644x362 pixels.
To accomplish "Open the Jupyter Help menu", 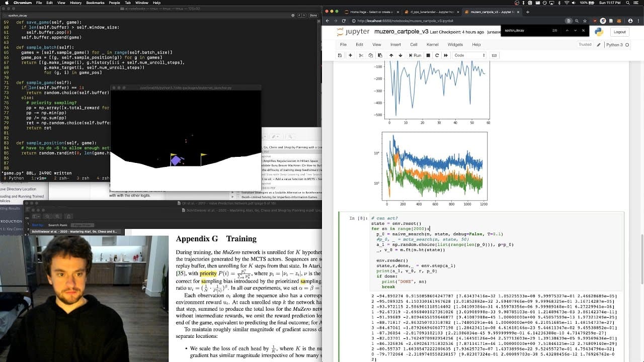I will tap(476, 45).
